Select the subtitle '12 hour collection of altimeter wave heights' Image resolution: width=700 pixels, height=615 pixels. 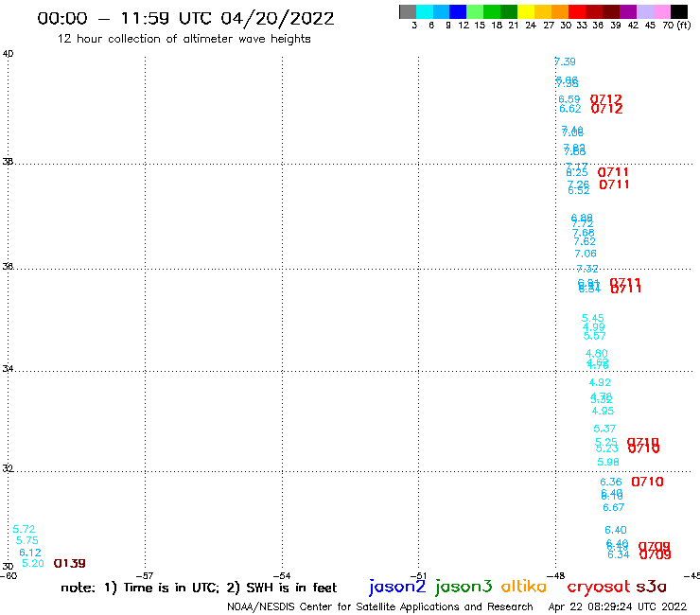coord(184,39)
